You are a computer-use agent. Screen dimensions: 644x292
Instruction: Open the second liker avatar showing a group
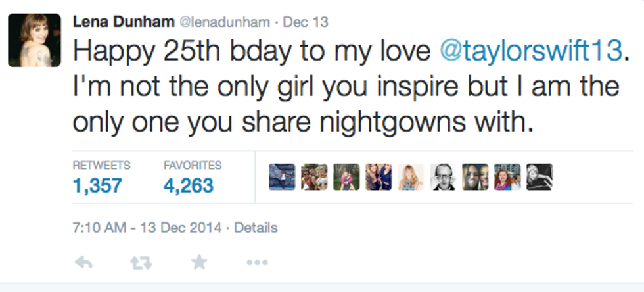(314, 177)
